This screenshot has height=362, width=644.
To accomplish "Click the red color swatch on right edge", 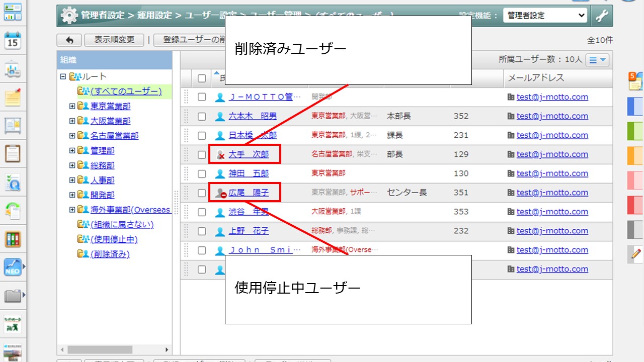I will pyautogui.click(x=635, y=205).
